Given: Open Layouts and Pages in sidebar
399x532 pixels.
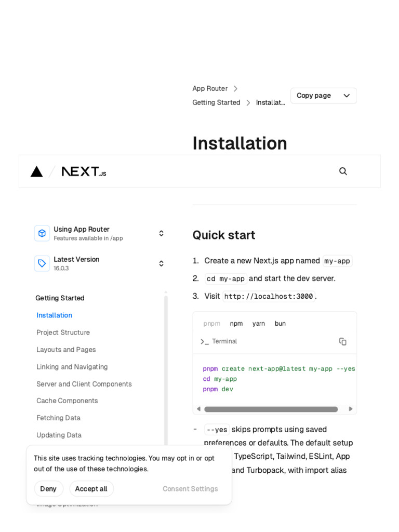Looking at the screenshot, I should click(66, 350).
